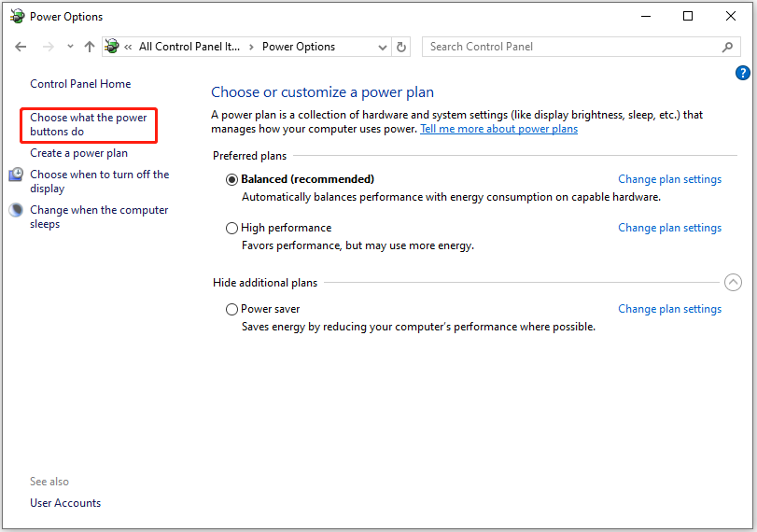Collapse the Hide additional plans section
This screenshot has width=757, height=532.
[733, 283]
